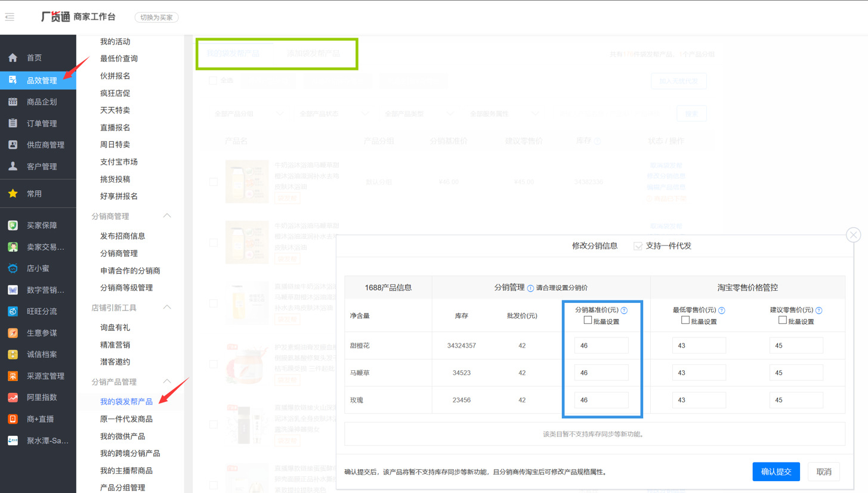Select 我的袋发帮产品 menu item
Viewport: 868px width, 493px height.
126,402
